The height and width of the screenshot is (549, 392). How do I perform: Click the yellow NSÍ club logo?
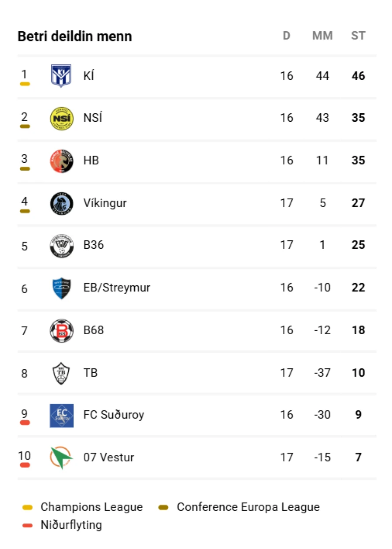point(61,118)
